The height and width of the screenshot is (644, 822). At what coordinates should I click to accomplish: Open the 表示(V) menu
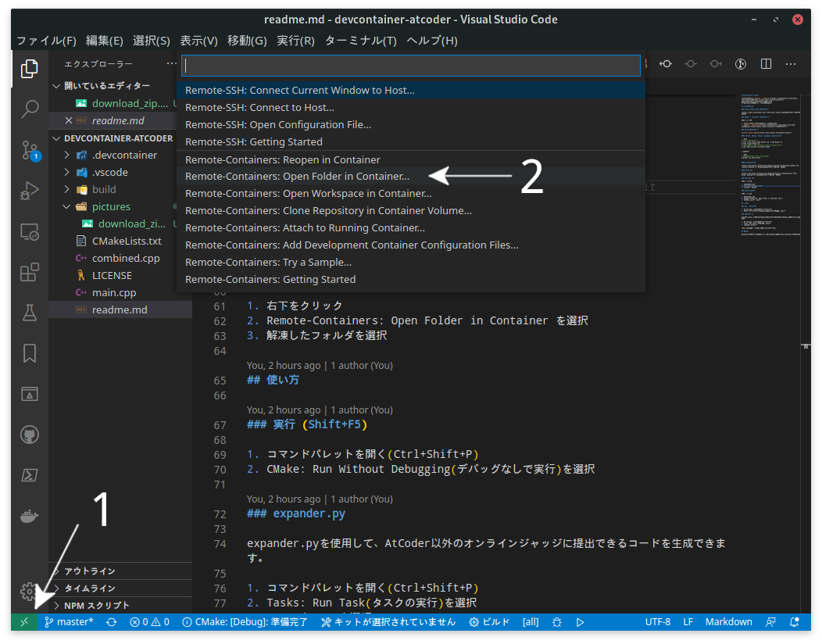198,41
